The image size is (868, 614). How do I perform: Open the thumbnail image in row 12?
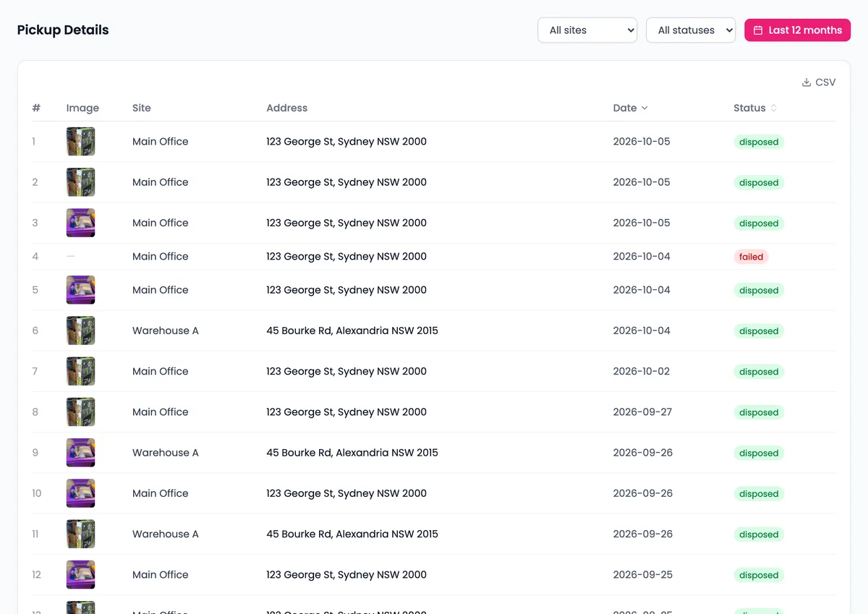pos(80,574)
